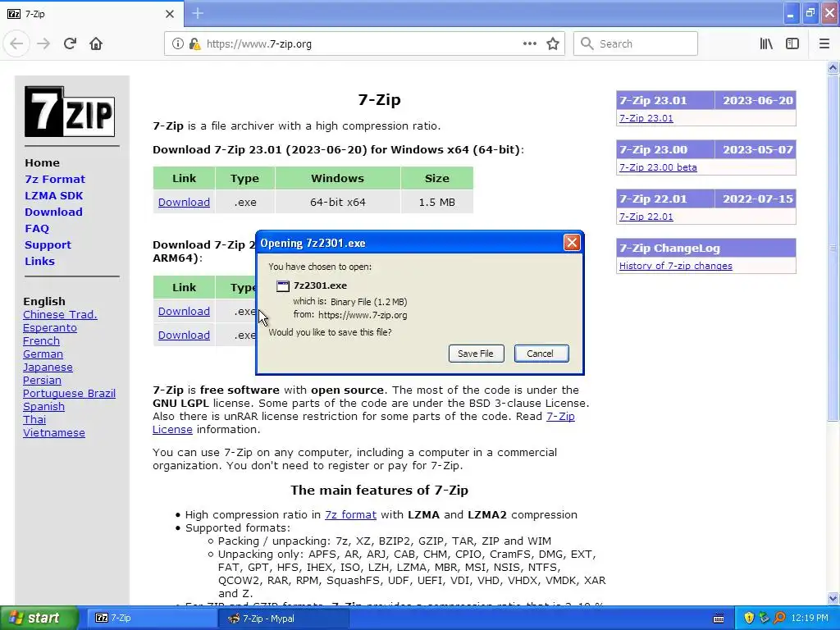Viewport: 840px width, 630px height.
Task: Close the 7-Zip browser tab
Action: 170,14
